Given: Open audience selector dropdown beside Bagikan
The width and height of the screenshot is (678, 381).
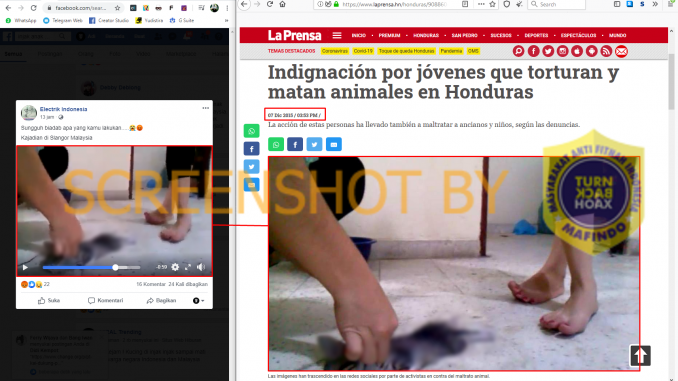Looking at the screenshot, I should [198, 301].
